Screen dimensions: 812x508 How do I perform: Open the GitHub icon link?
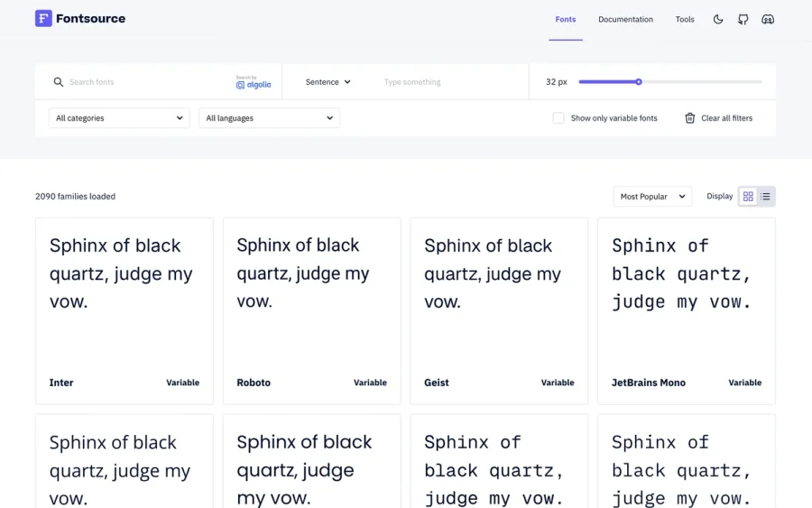click(x=743, y=20)
